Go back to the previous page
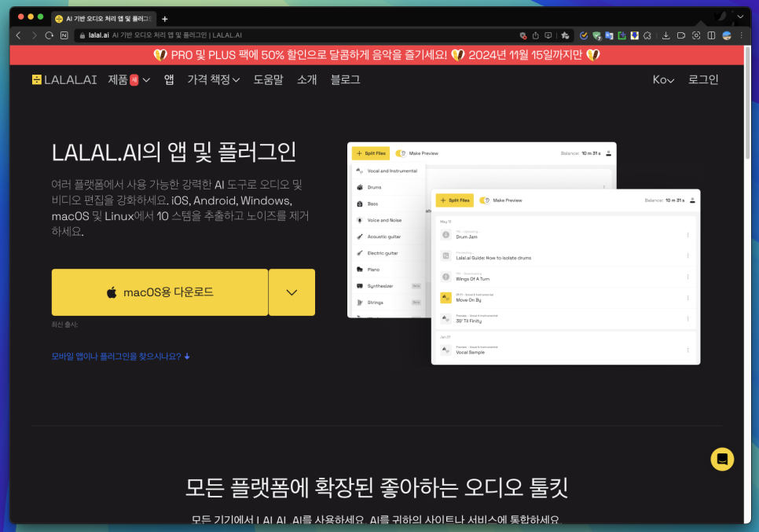Screen dimensions: 759x532 pos(18,35)
